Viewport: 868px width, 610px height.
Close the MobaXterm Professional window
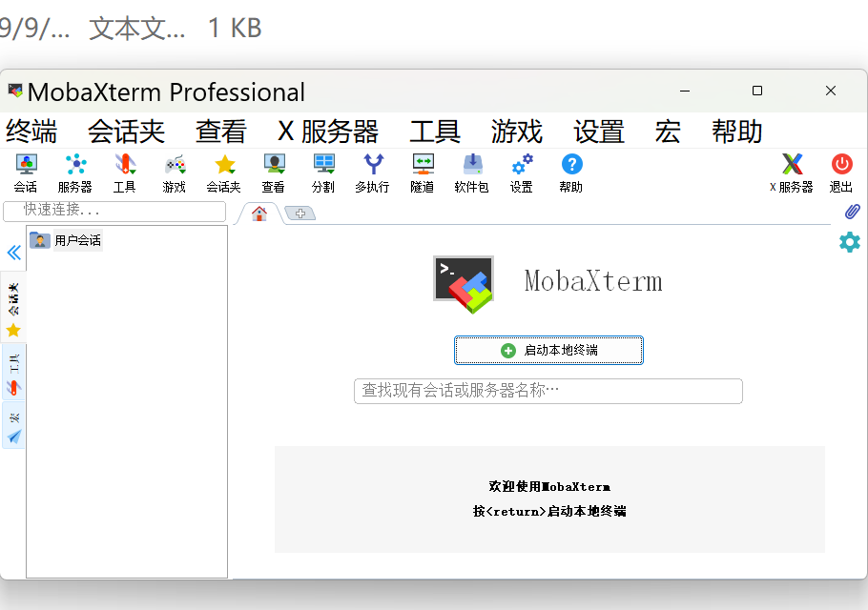(x=831, y=91)
